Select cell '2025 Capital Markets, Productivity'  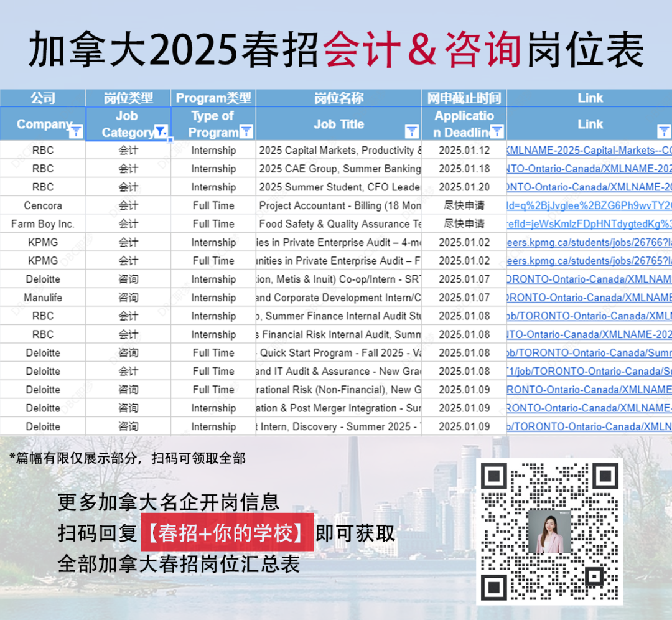pos(338,151)
